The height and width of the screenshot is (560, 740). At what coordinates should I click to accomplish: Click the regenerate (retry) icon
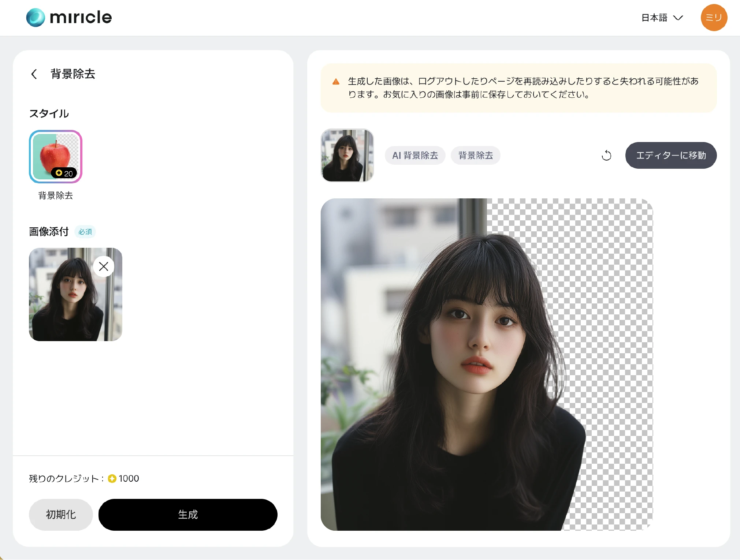[606, 155]
